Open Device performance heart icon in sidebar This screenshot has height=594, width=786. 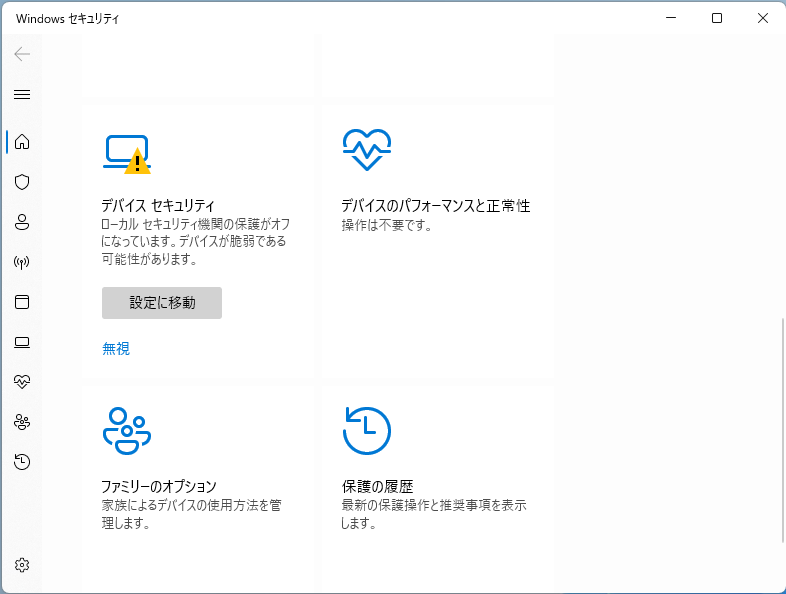(x=22, y=382)
